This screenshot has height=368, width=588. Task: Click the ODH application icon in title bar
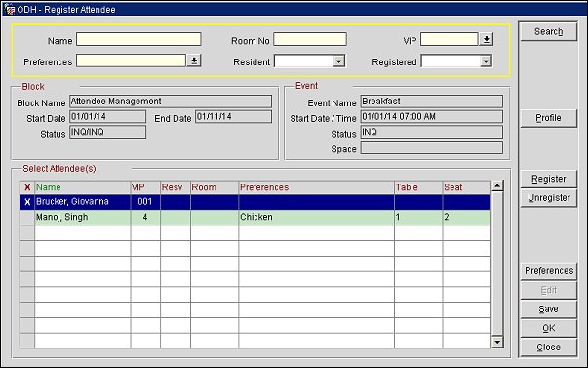click(x=9, y=9)
